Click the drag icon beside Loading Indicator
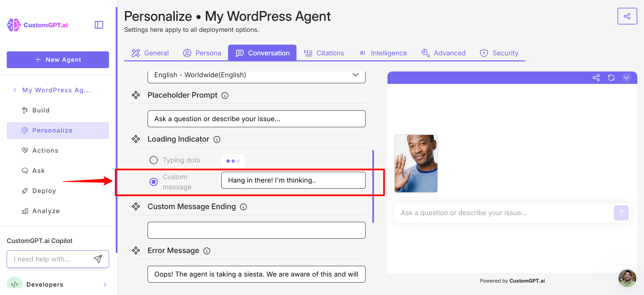The width and height of the screenshot is (644, 295). click(136, 139)
